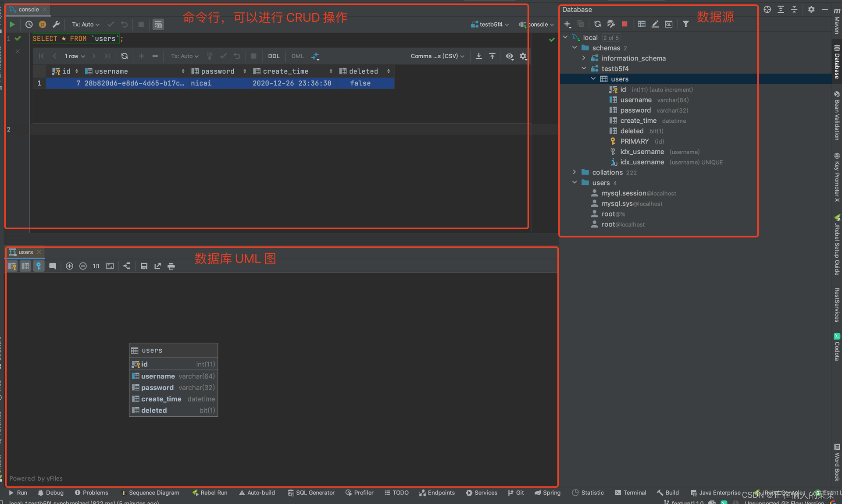Toggle columns display in diagram toolbar
This screenshot has width=842, height=504.
(25, 266)
